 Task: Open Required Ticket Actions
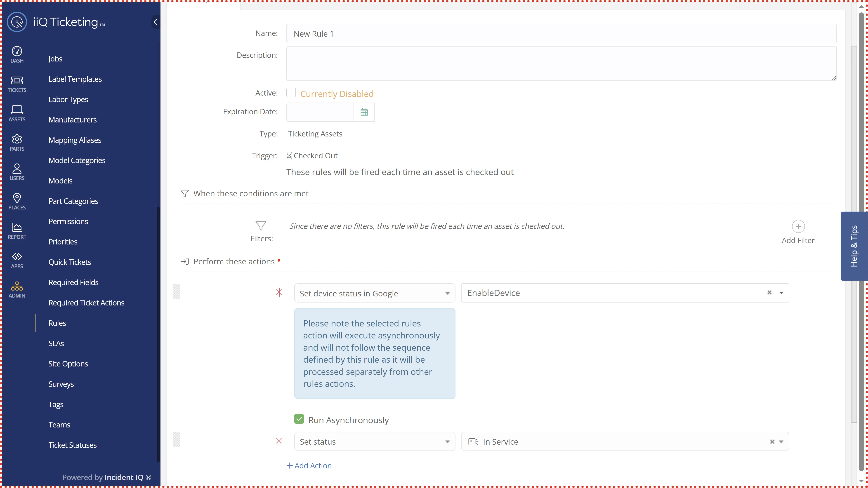coord(86,303)
